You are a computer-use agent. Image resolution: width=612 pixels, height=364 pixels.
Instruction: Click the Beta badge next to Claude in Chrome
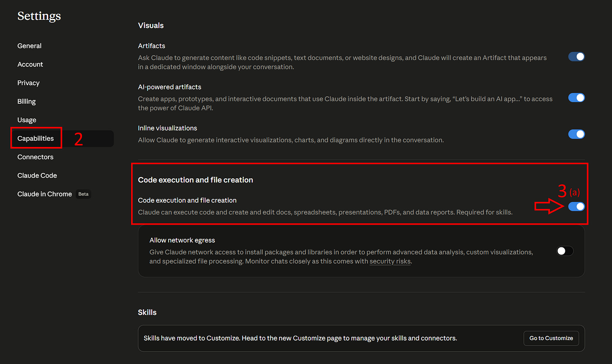(x=84, y=194)
